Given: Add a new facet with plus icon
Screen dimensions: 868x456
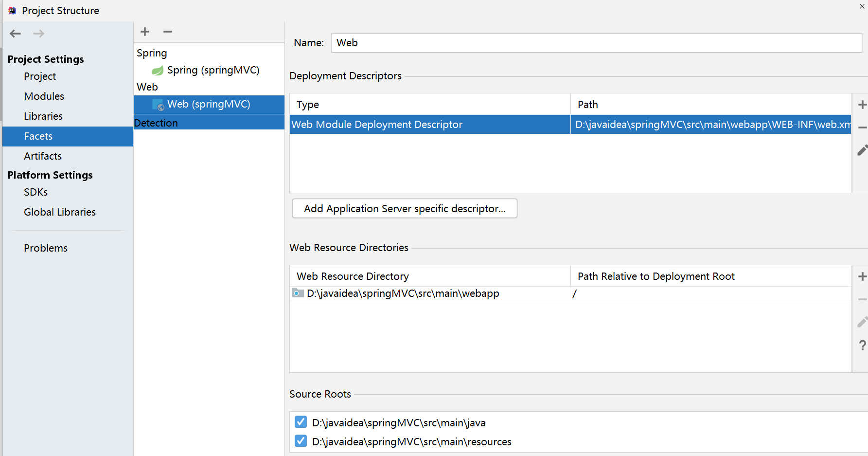Looking at the screenshot, I should coord(145,32).
